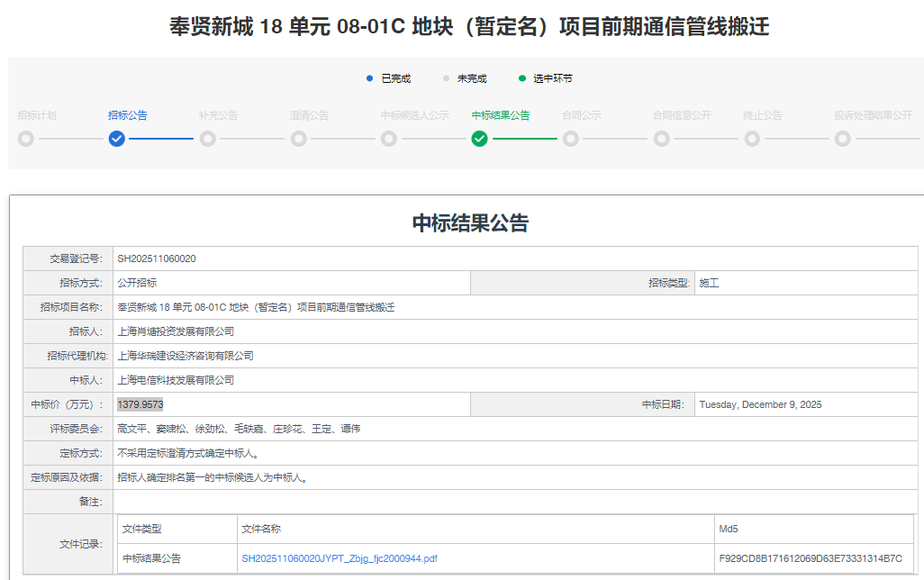Click the 选中环节 green legend dot
924x580 pixels.
521,78
